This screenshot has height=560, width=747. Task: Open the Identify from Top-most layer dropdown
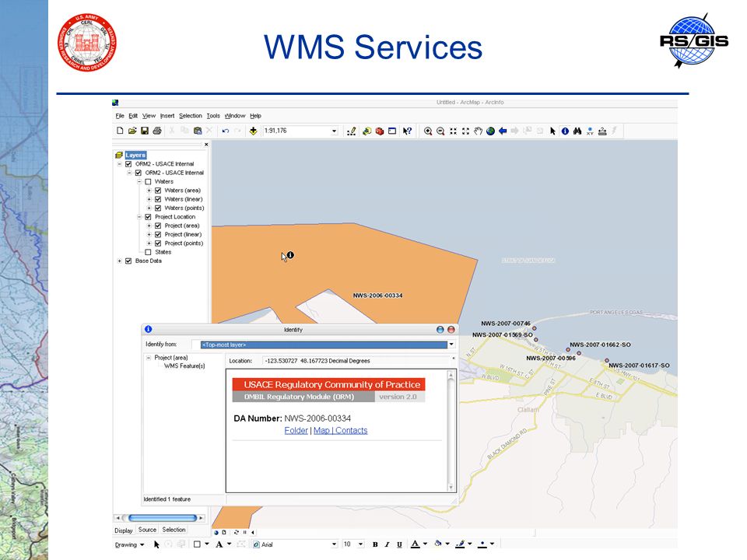(451, 345)
